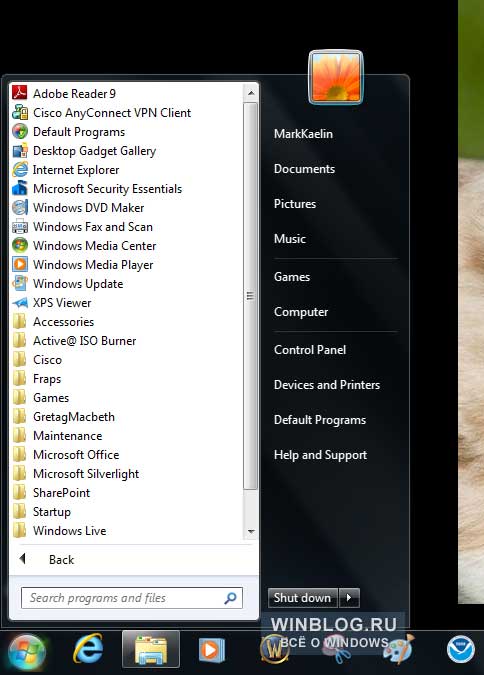Open XPS Viewer icon

[20, 303]
